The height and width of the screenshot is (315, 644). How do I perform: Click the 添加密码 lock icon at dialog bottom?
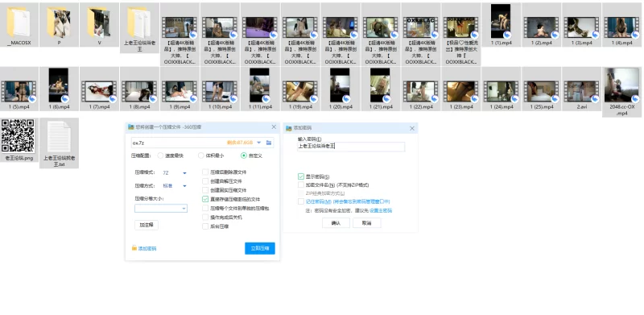point(134,248)
